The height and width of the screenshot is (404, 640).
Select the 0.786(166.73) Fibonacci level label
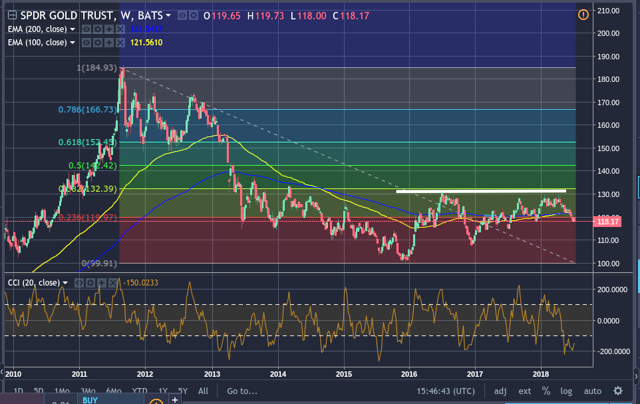point(87,109)
